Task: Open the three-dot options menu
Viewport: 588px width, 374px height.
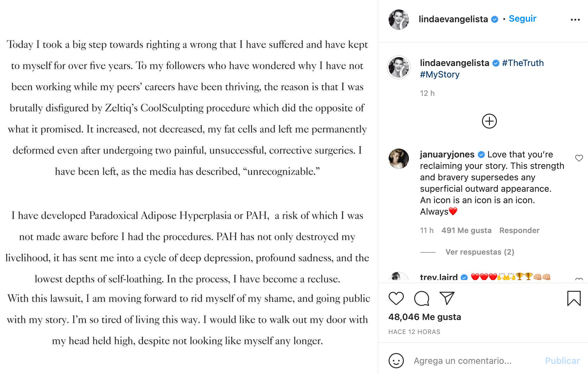Action: point(576,19)
